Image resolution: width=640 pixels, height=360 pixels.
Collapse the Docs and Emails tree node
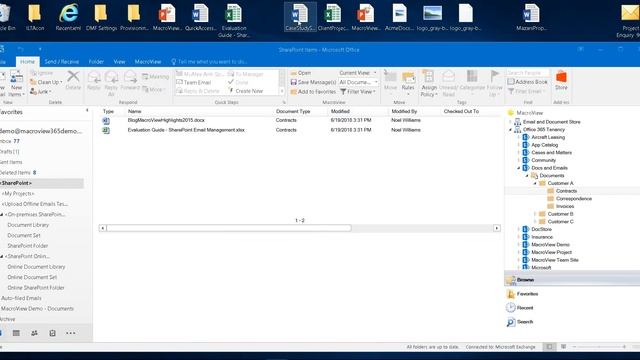point(519,168)
